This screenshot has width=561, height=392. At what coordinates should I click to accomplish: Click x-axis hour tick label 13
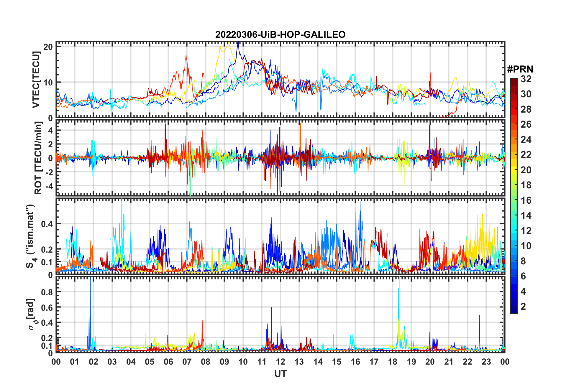click(x=299, y=362)
